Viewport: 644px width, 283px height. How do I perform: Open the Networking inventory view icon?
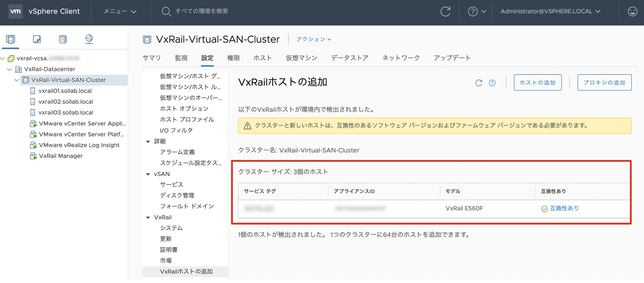coord(89,39)
